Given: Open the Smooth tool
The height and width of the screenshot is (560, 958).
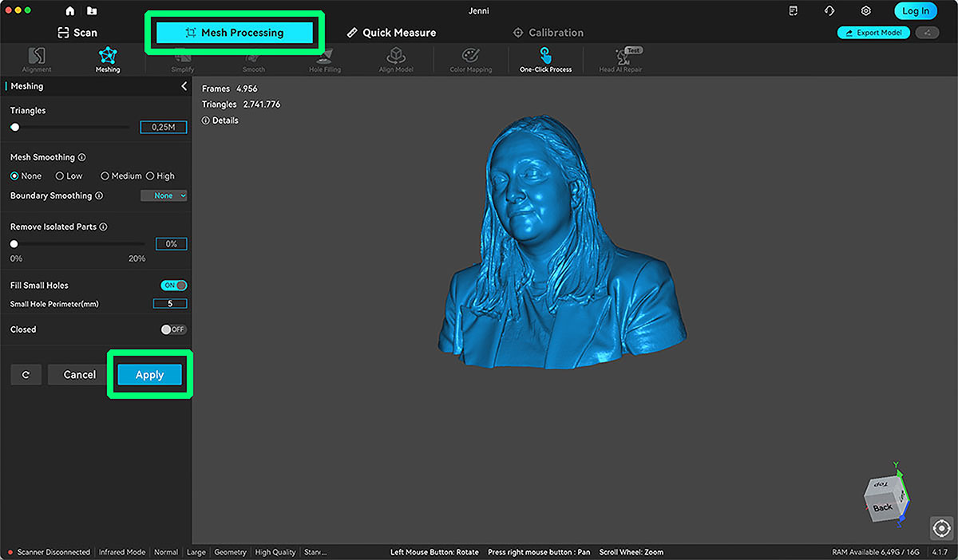Looking at the screenshot, I should [x=254, y=59].
